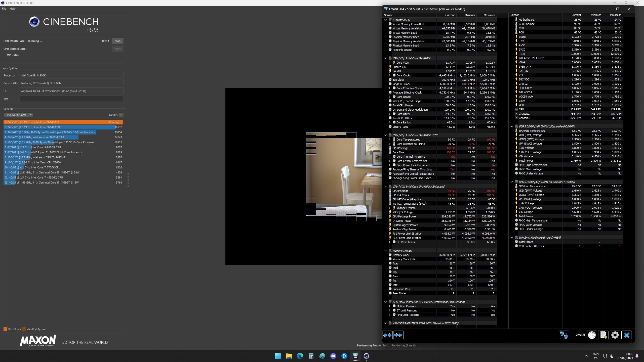This screenshot has width=644, height=362.
Task: Expand Core Clocks sensor group
Action: tap(390, 75)
